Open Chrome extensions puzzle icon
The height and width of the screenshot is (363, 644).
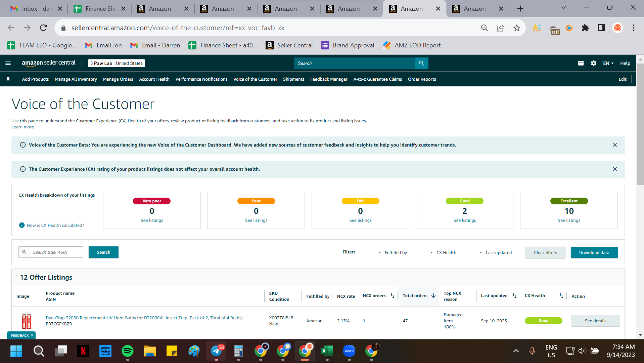585,28
